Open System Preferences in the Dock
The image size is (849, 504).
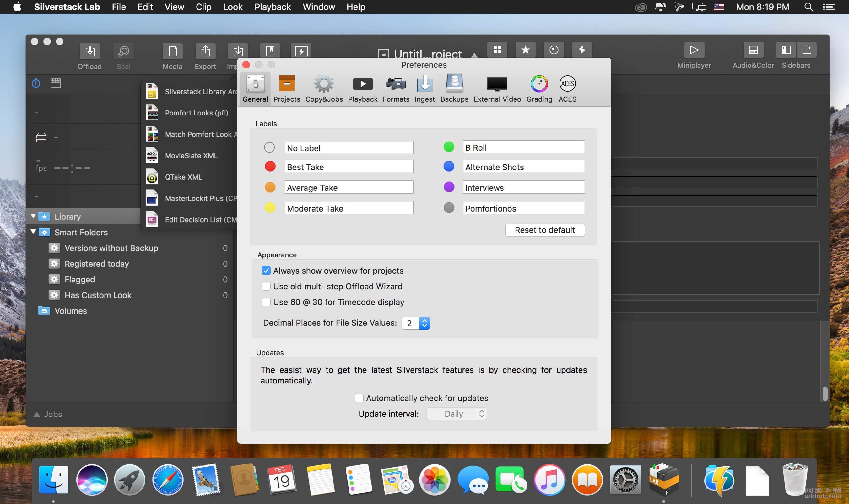coord(625,480)
